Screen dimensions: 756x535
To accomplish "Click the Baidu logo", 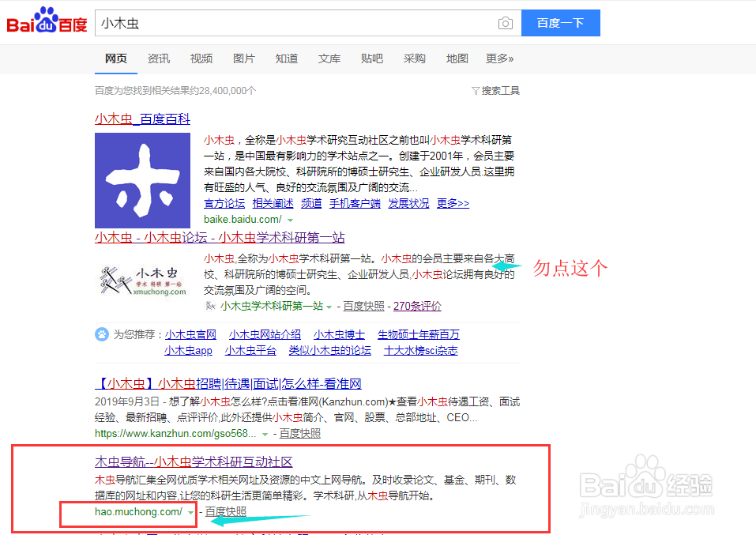I will point(47,21).
